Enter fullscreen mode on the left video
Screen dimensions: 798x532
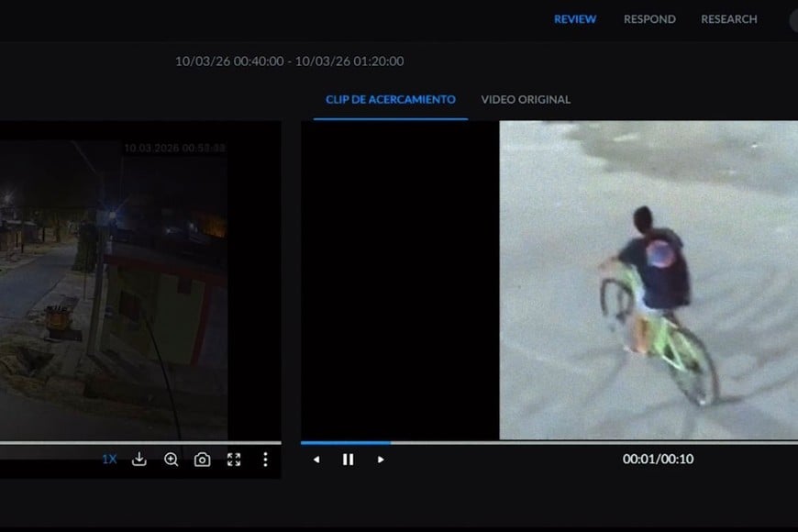tap(235, 460)
